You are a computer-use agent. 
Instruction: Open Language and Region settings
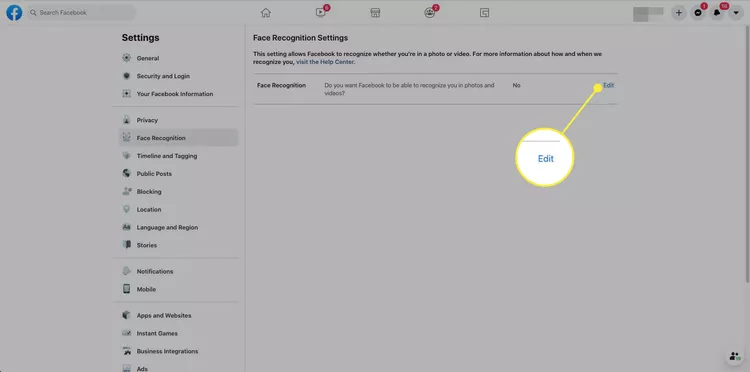coord(167,228)
